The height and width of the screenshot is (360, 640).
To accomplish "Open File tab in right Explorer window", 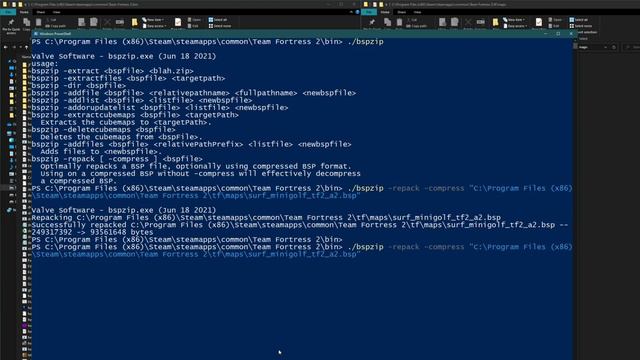I will pos(369,12).
